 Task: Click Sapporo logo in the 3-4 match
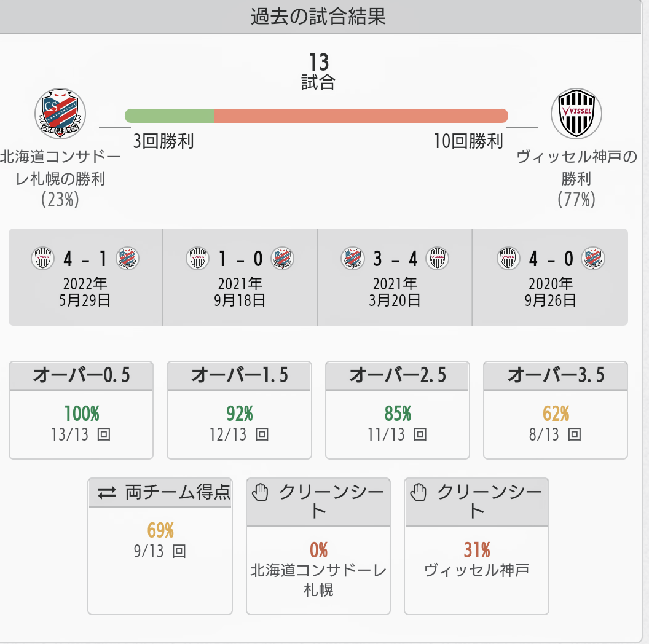(352, 259)
